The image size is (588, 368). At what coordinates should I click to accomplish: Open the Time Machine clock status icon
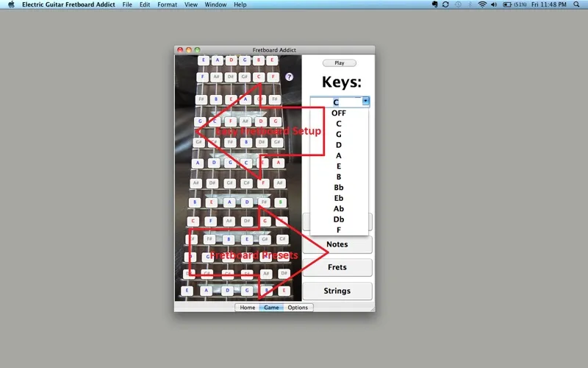coord(458,4)
